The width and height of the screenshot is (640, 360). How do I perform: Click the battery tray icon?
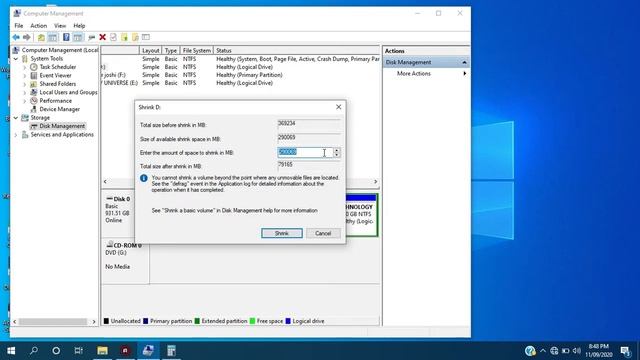(x=565, y=351)
